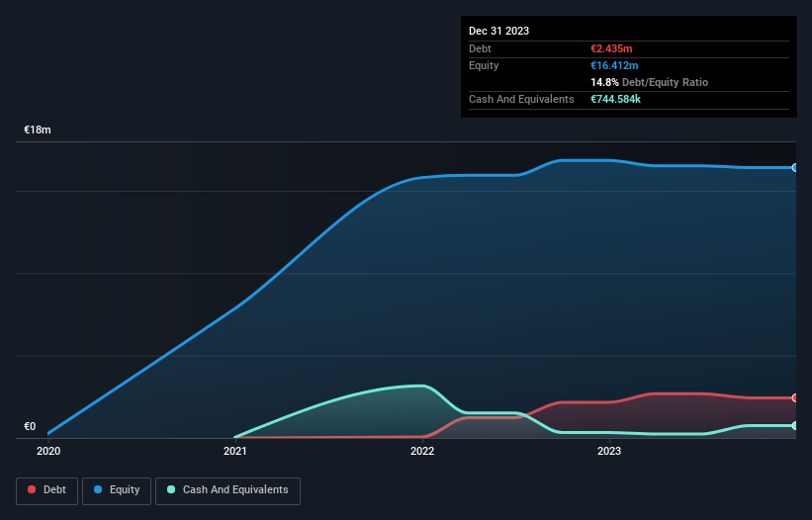Screen dimensions: 812x520
Task: Click the 2022 x-axis label
Action: coord(422,451)
